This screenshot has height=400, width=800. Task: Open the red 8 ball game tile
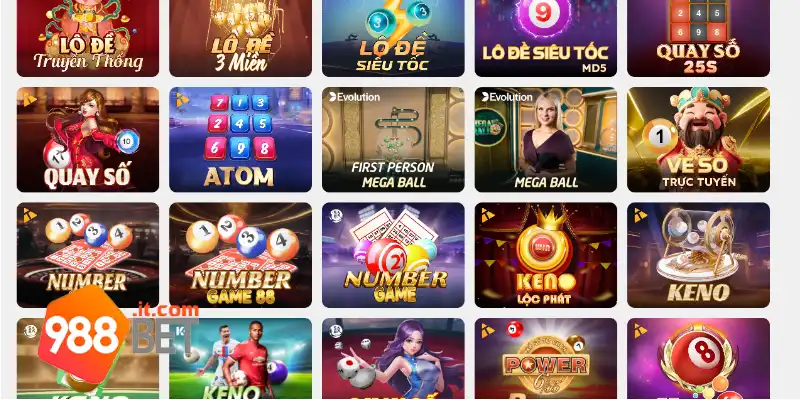(698, 359)
